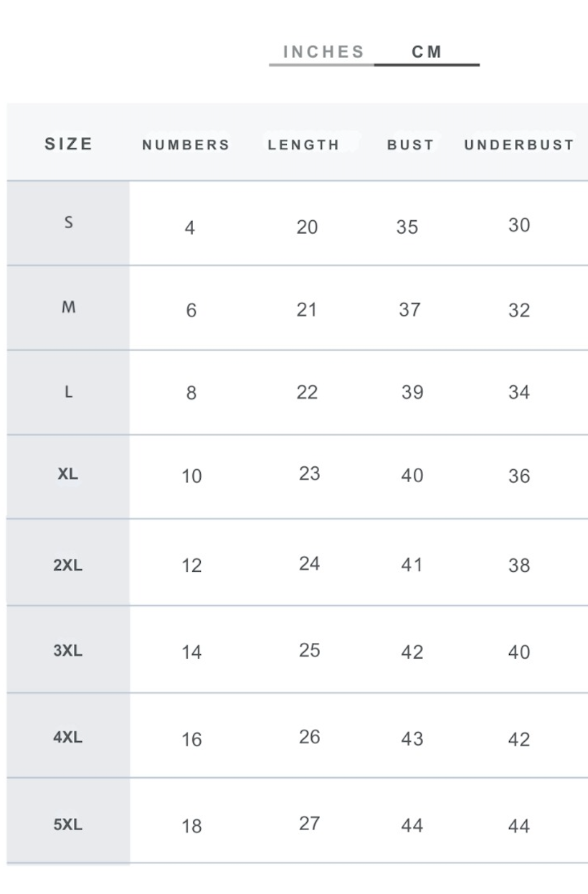Click the BUST column header
The width and height of the screenshot is (588, 894).
coord(410,145)
